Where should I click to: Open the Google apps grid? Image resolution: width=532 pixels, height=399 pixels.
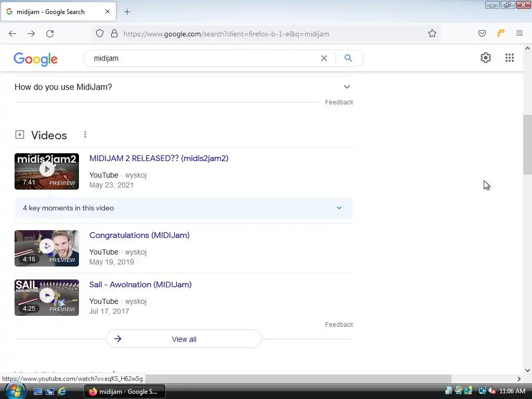coord(509,58)
